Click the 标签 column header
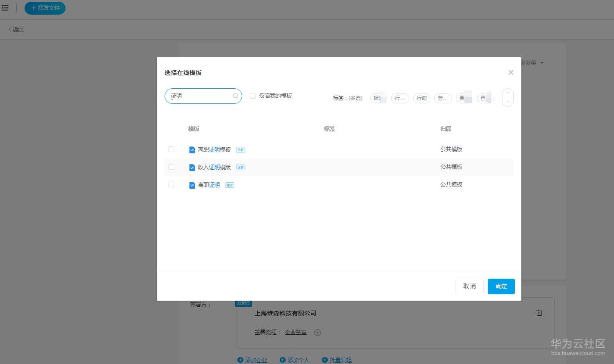This screenshot has height=364, width=614. point(330,129)
